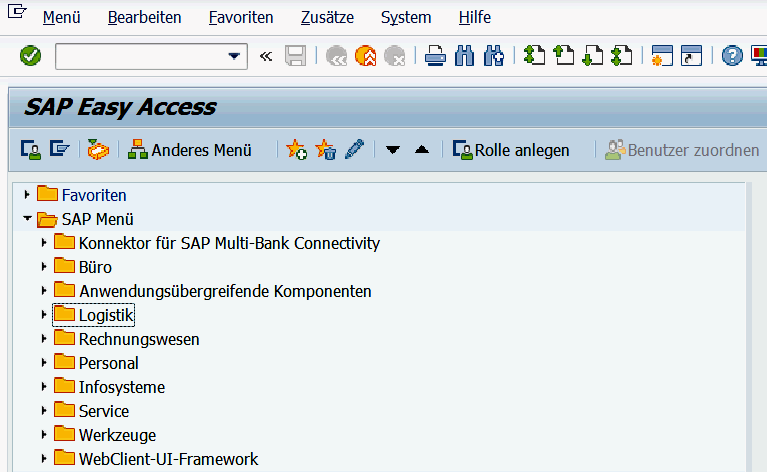
Task: Click the Create new session icon
Action: tap(660, 56)
